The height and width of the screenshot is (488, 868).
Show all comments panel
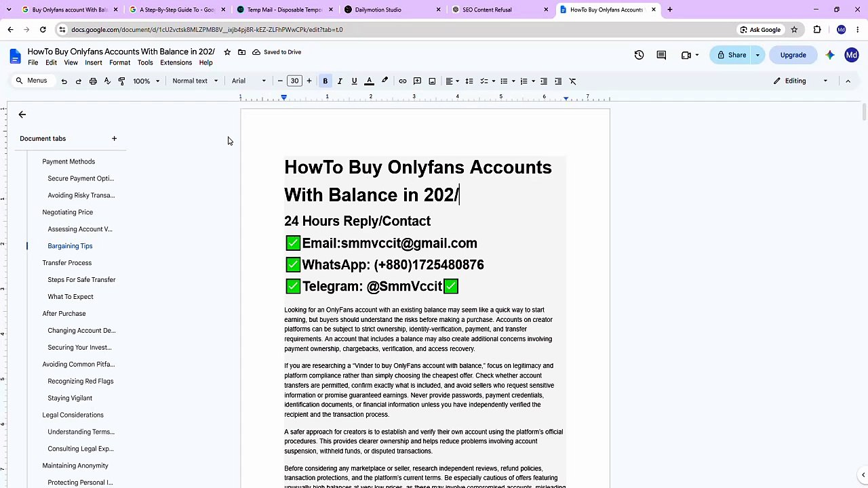(661, 55)
